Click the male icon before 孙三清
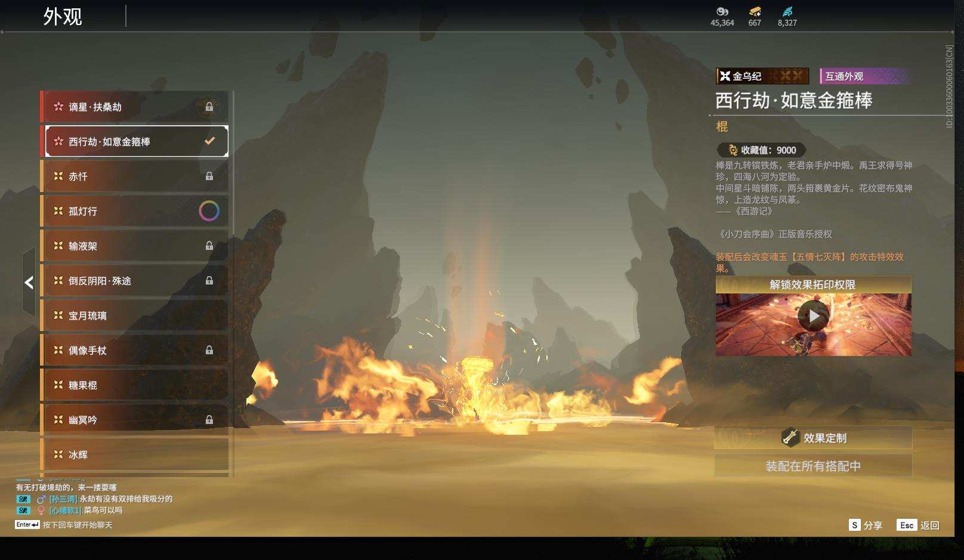Image resolution: width=964 pixels, height=560 pixels. coord(41,499)
